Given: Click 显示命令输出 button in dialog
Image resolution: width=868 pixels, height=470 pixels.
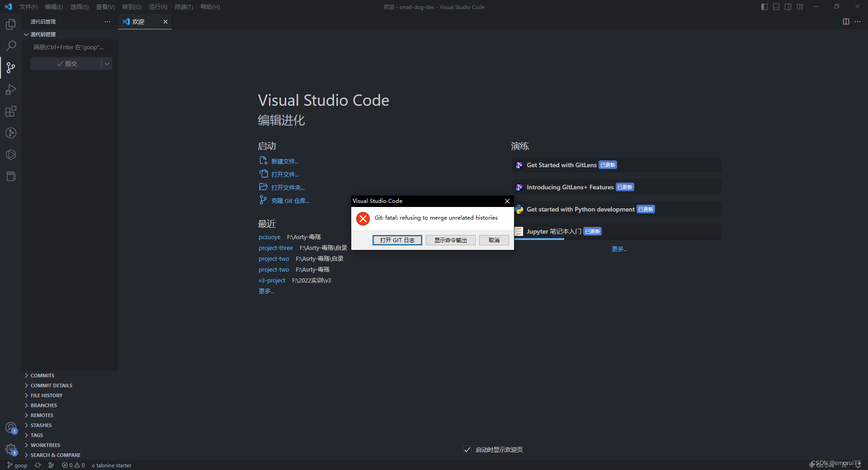Looking at the screenshot, I should pyautogui.click(x=450, y=240).
